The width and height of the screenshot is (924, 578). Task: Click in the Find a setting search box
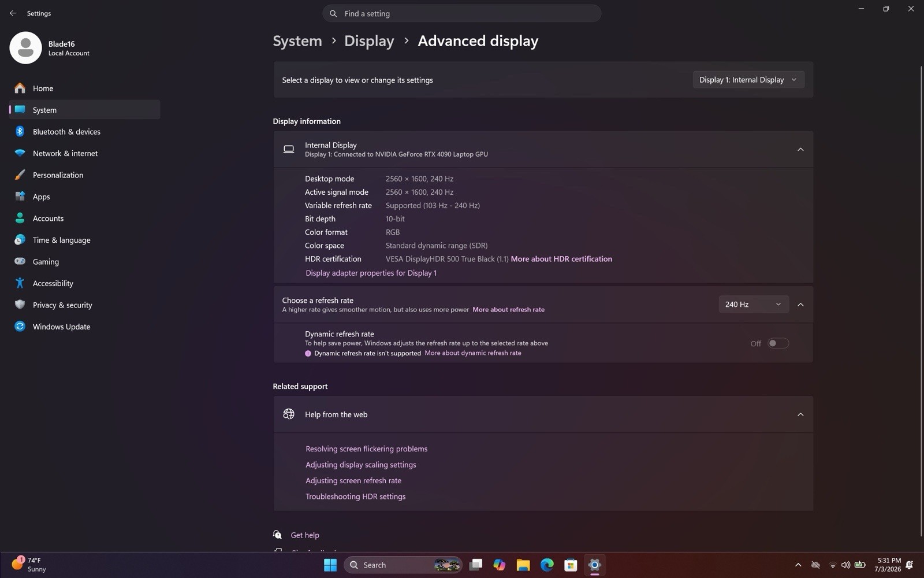462,13
